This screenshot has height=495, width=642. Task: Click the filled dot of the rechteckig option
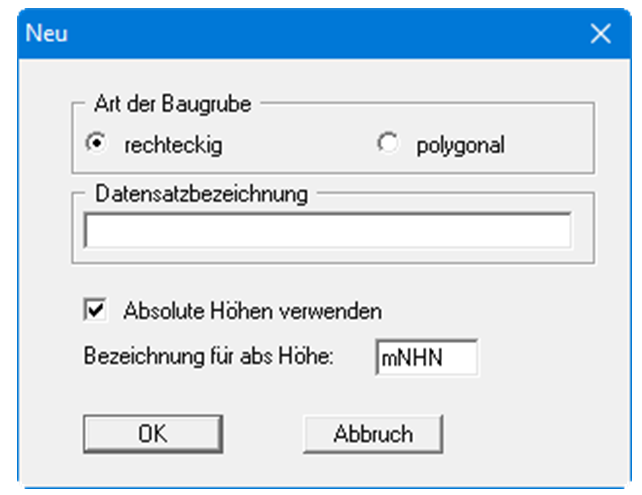pos(95,144)
